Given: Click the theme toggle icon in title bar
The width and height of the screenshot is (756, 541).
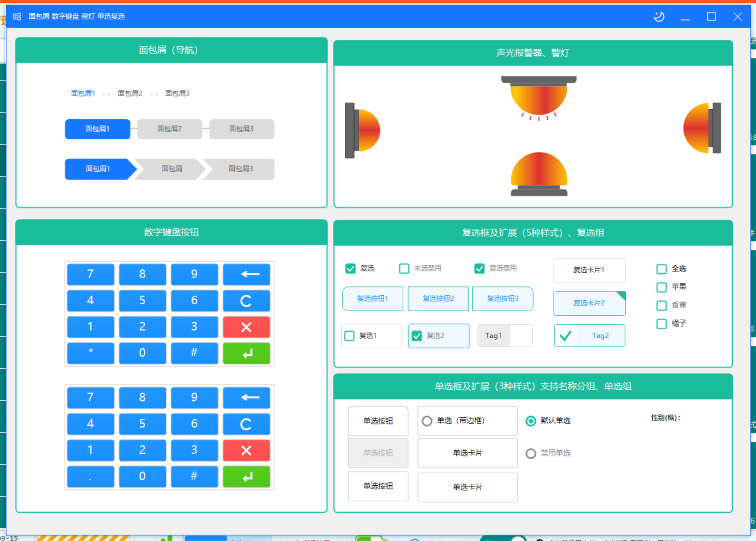Looking at the screenshot, I should click(659, 16).
